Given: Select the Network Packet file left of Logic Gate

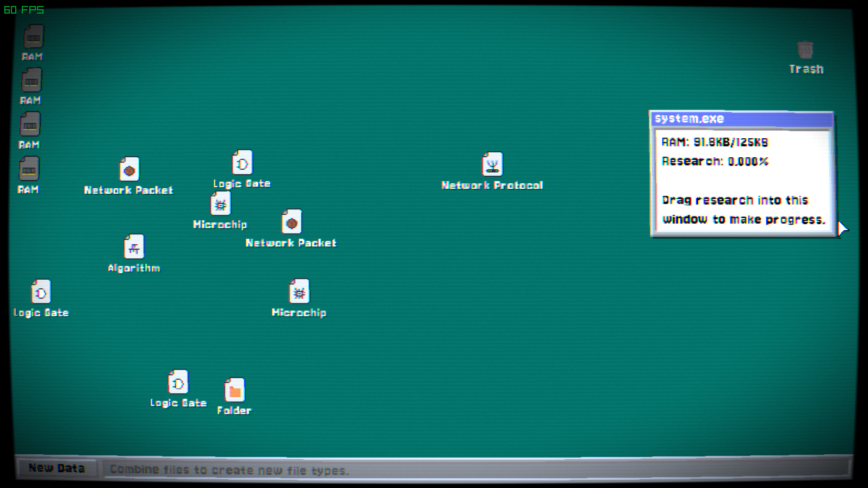Looking at the screenshot, I should pyautogui.click(x=129, y=170).
